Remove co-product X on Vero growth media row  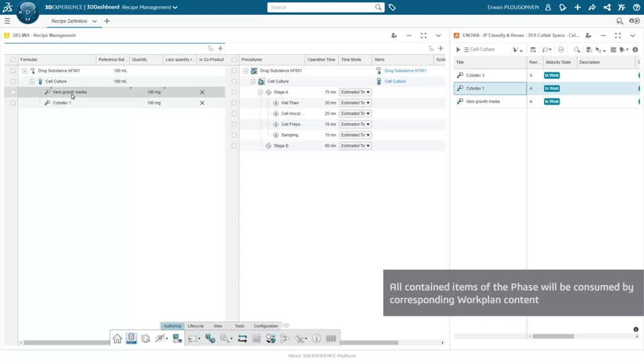click(x=202, y=92)
